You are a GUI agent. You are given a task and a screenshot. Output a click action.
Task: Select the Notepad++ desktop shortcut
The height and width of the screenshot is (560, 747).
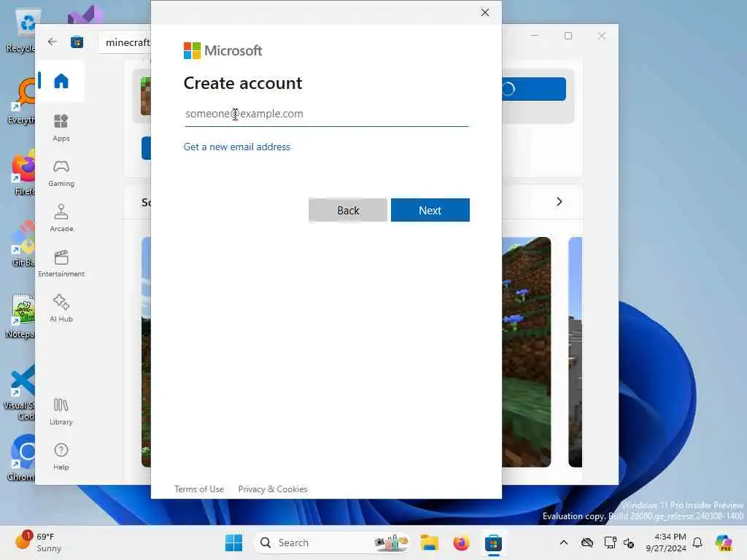coord(21,316)
